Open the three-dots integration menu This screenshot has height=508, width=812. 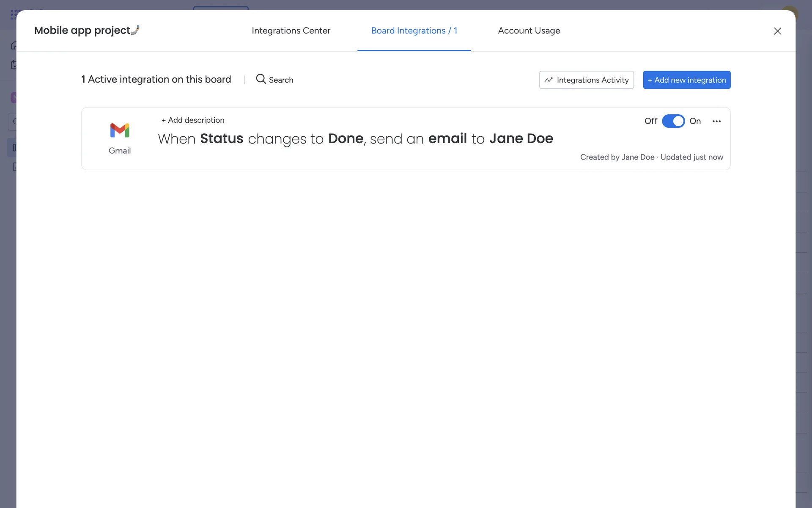716,121
